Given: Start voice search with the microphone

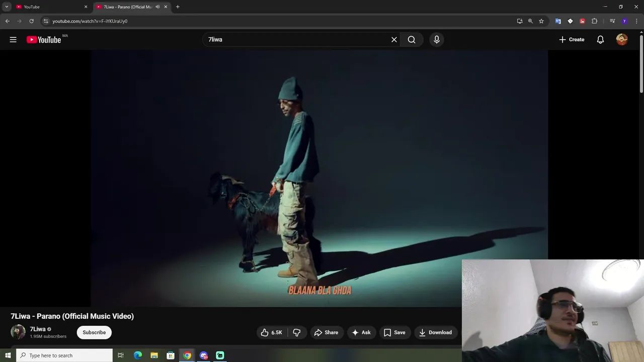Looking at the screenshot, I should 437,40.
